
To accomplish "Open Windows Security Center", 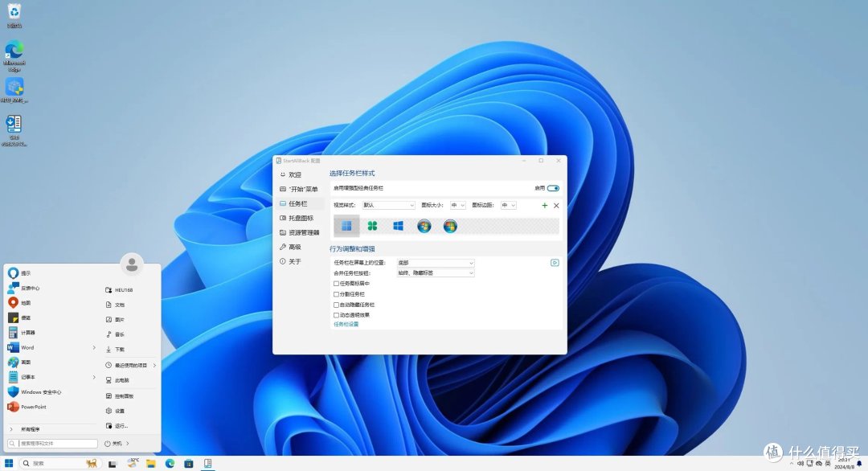I will pyautogui.click(x=35, y=391).
